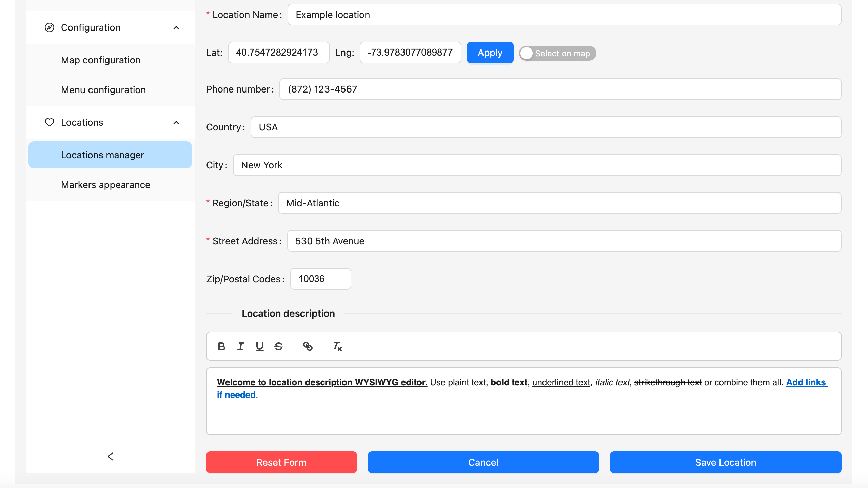Go to Markers appearance
868x488 pixels.
(x=105, y=185)
